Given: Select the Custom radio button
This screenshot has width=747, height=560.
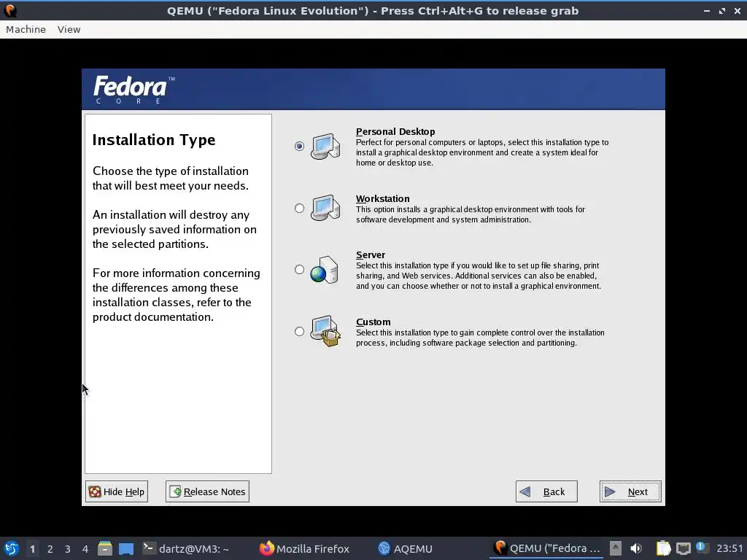Looking at the screenshot, I should (x=299, y=332).
